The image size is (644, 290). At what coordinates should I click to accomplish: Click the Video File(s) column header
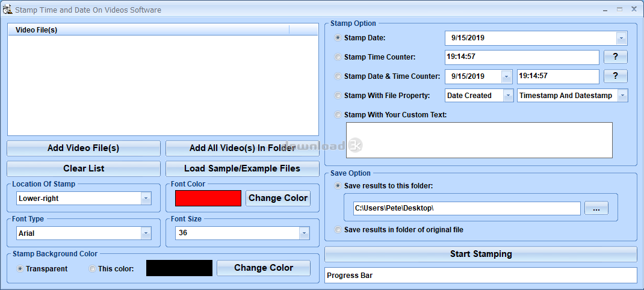coord(149,30)
